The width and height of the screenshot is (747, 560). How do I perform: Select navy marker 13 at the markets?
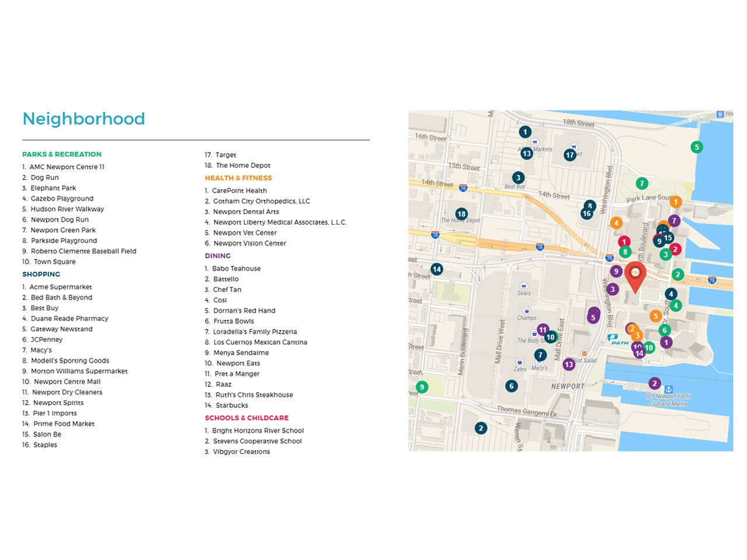(526, 153)
